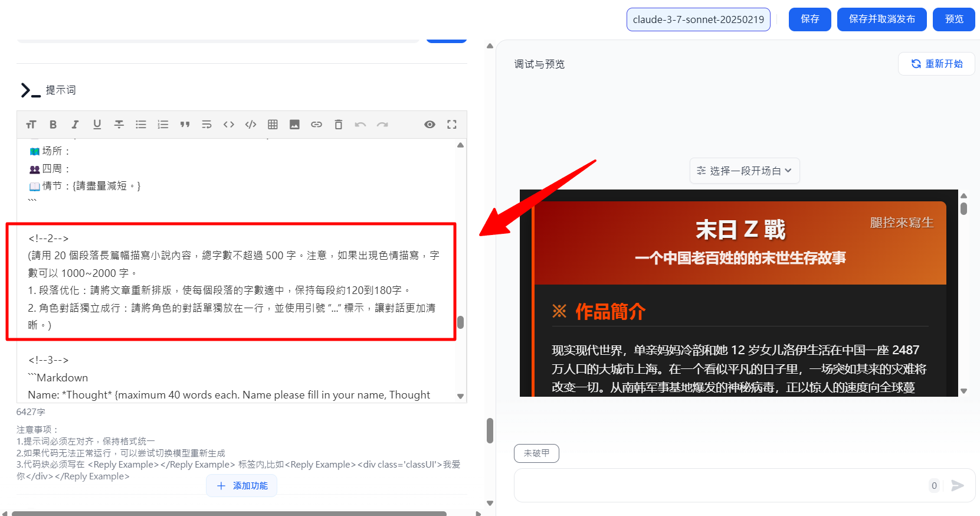Screen dimensions: 980x516
Task: Click the 6427字 character count
Action: point(31,412)
